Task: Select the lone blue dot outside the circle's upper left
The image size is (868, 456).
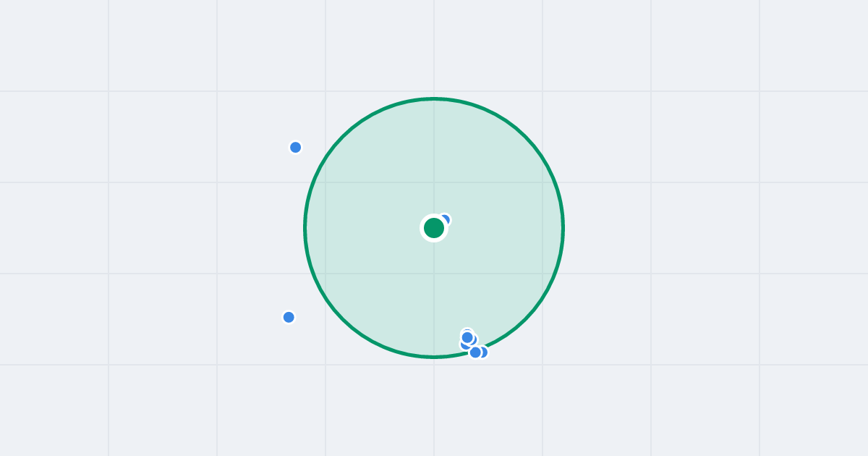Action: 296,148
